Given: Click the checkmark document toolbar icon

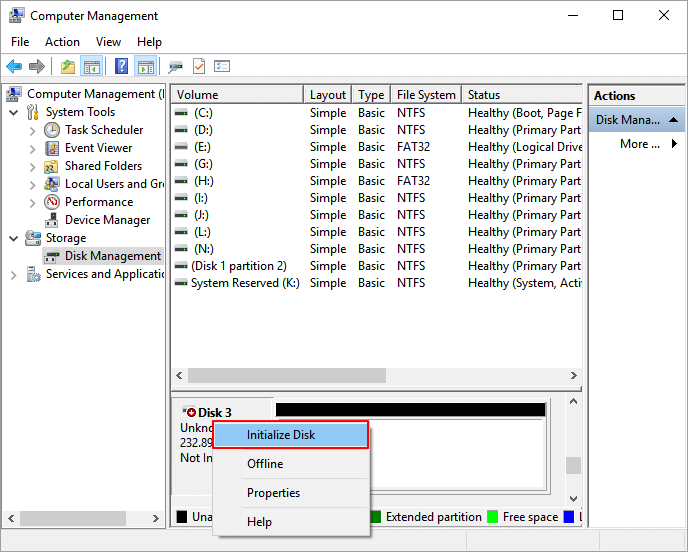Looking at the screenshot, I should click(199, 67).
